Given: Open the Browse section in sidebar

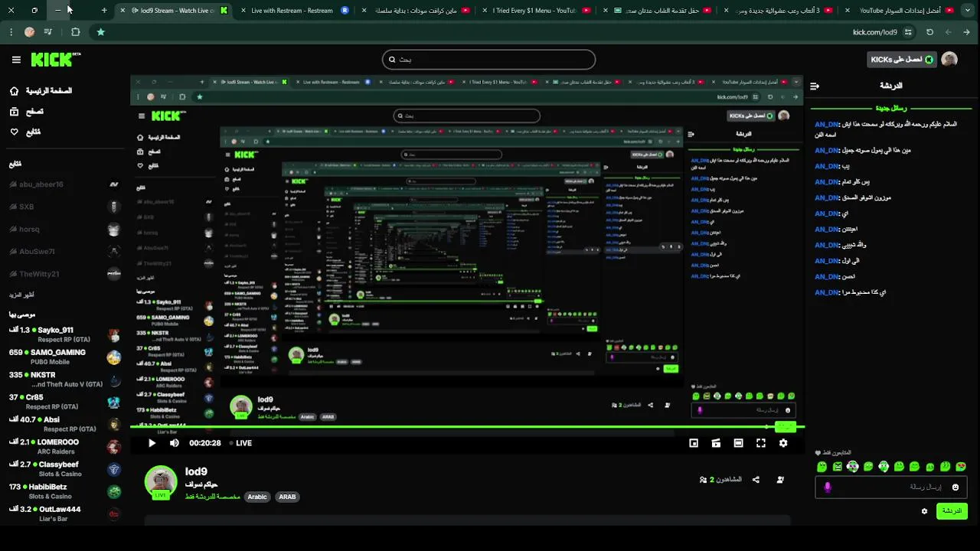Looking at the screenshot, I should 27,112.
